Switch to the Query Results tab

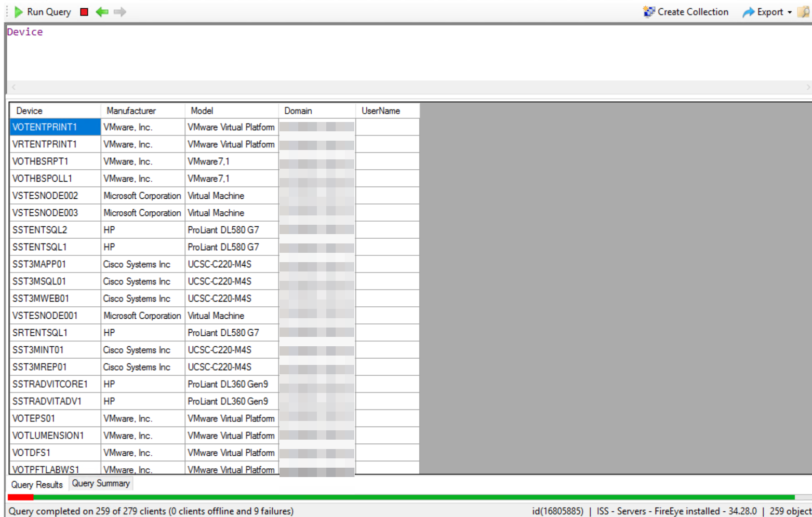37,484
